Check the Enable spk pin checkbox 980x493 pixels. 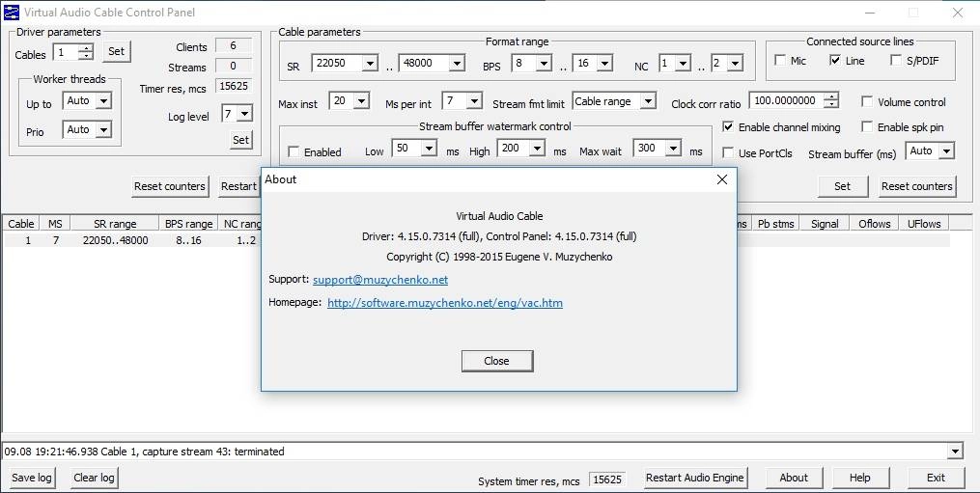click(x=867, y=126)
